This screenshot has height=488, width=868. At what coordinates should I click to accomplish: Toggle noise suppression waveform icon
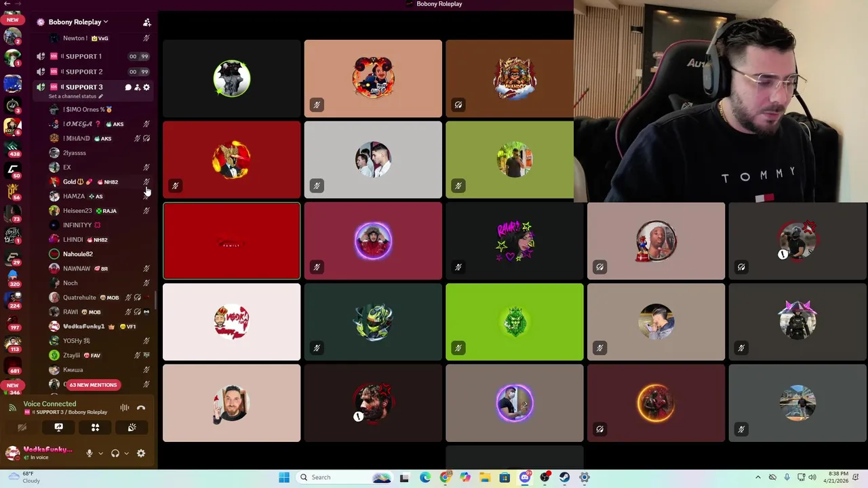click(125, 407)
